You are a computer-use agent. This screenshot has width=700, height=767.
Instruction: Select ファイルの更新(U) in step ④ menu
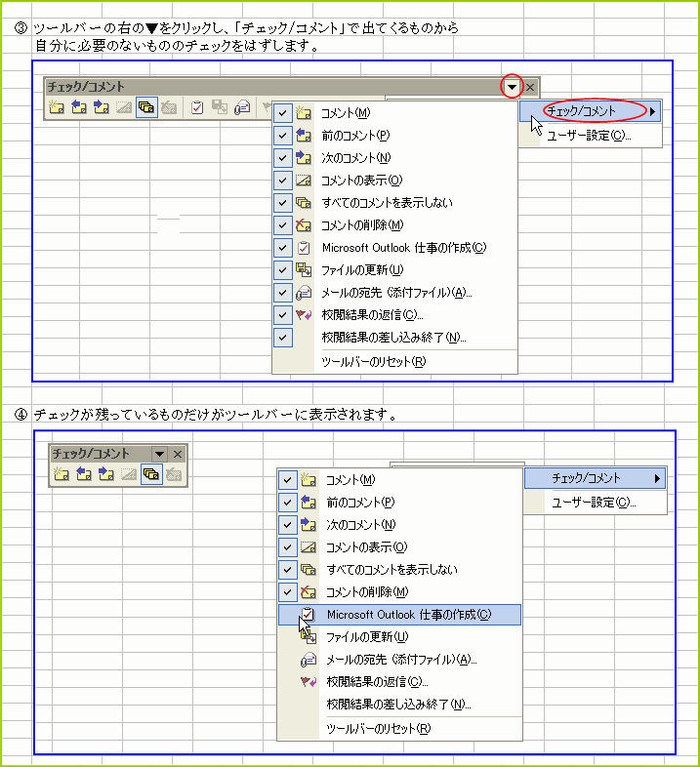pyautogui.click(x=400, y=637)
